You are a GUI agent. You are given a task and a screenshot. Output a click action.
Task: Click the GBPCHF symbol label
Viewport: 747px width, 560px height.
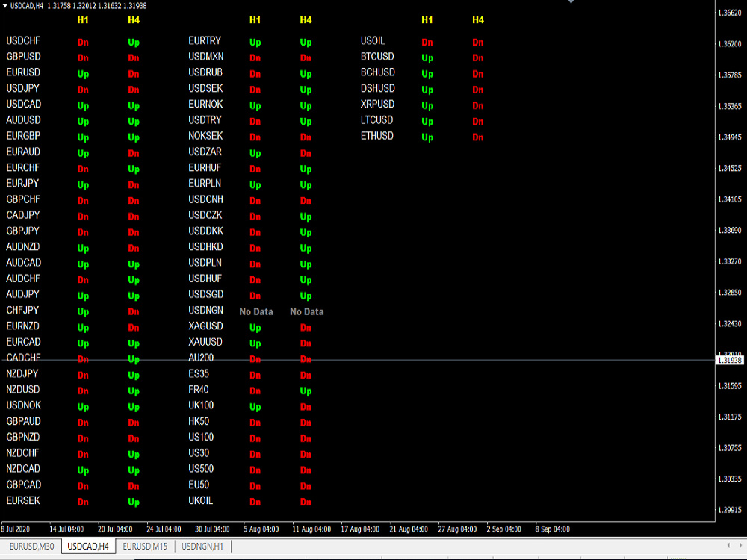pos(23,199)
